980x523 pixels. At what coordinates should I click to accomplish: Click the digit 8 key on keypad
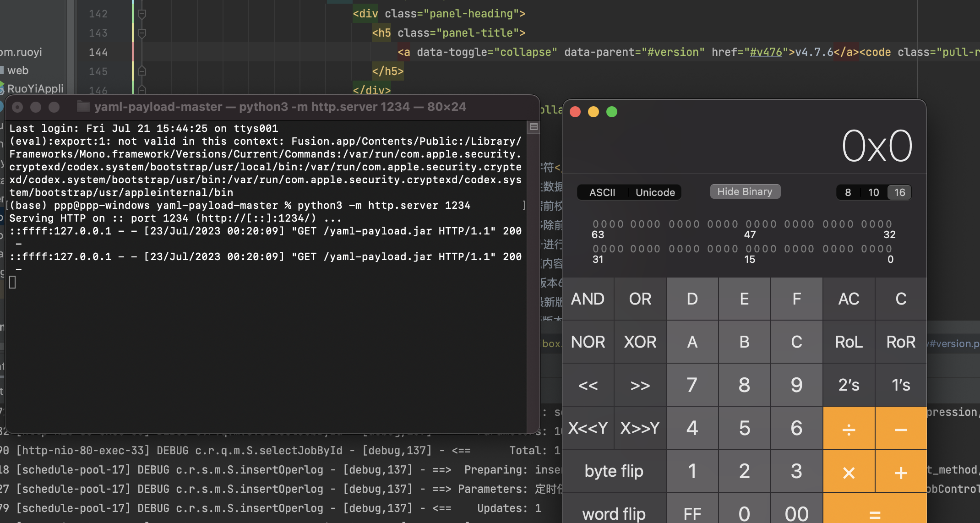745,385
